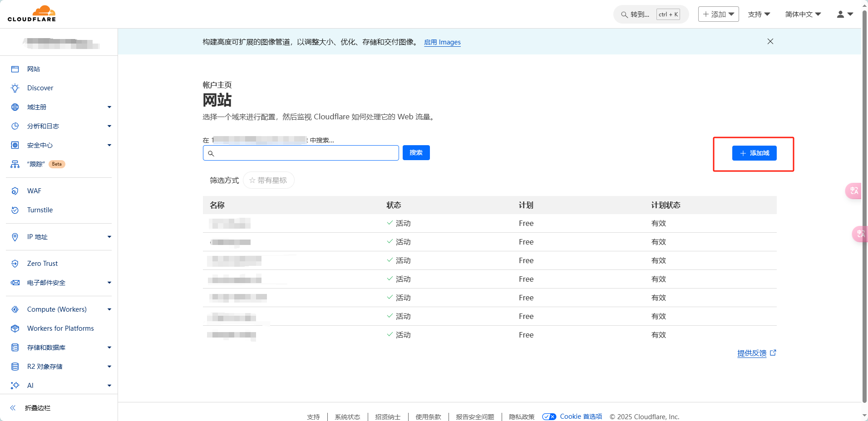
Task: Click the Workers for Platforms icon
Action: tap(15, 328)
